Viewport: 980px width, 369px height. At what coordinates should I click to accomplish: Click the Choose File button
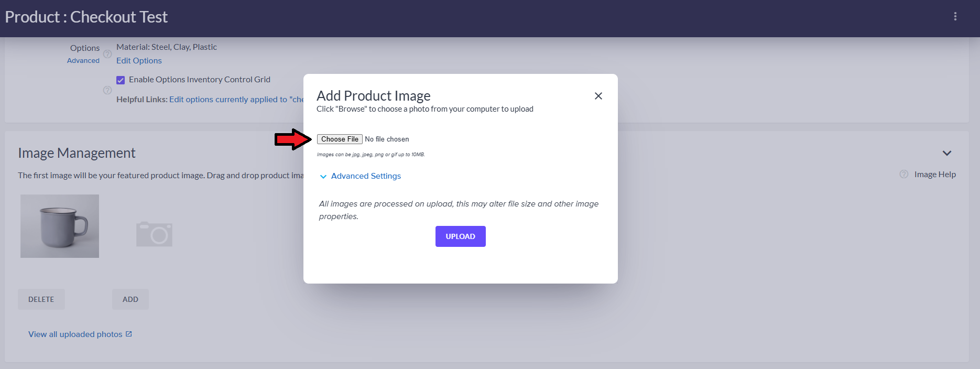340,139
